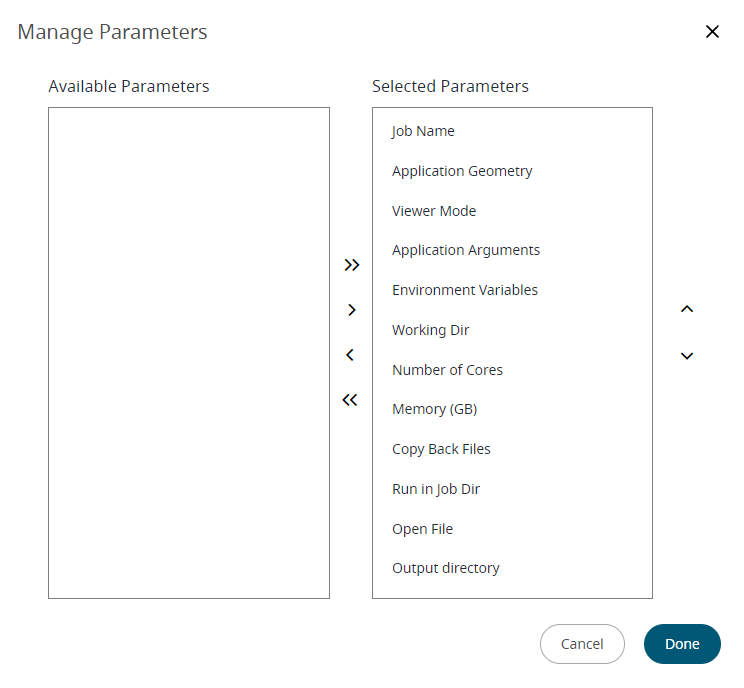Choose the Memory (GB) parameter
The image size is (744, 688).
click(x=512, y=409)
